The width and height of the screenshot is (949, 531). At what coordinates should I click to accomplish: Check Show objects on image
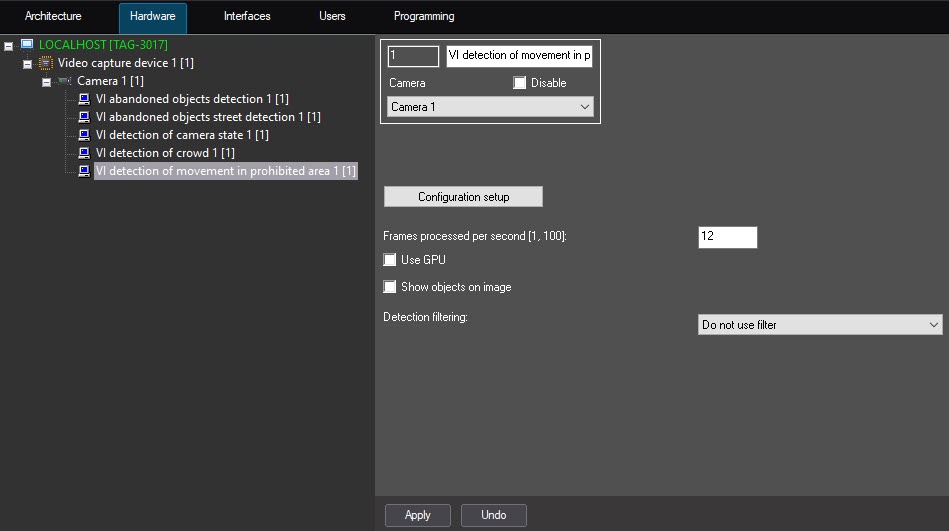pos(391,287)
